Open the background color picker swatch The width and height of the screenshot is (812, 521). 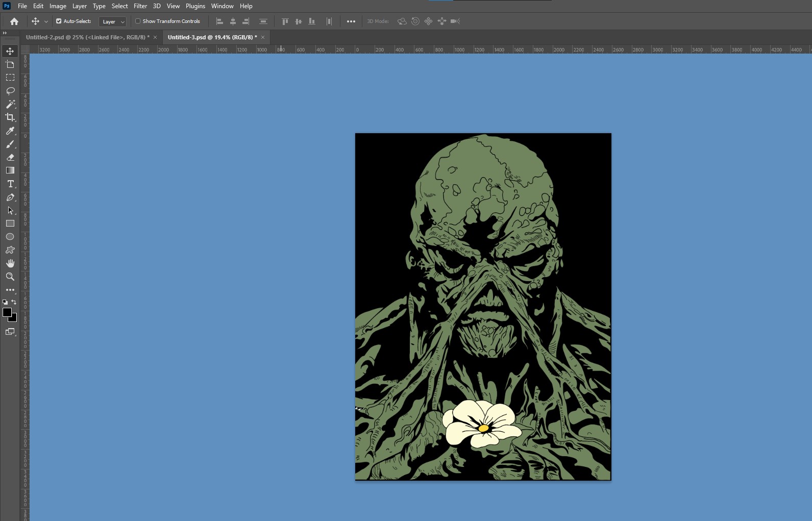click(x=14, y=319)
